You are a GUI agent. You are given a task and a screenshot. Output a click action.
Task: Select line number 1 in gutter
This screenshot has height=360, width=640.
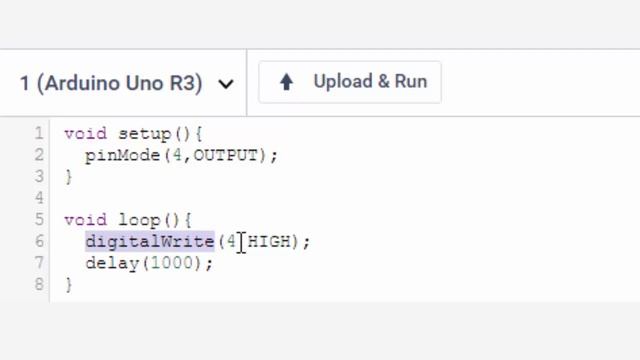(39, 133)
